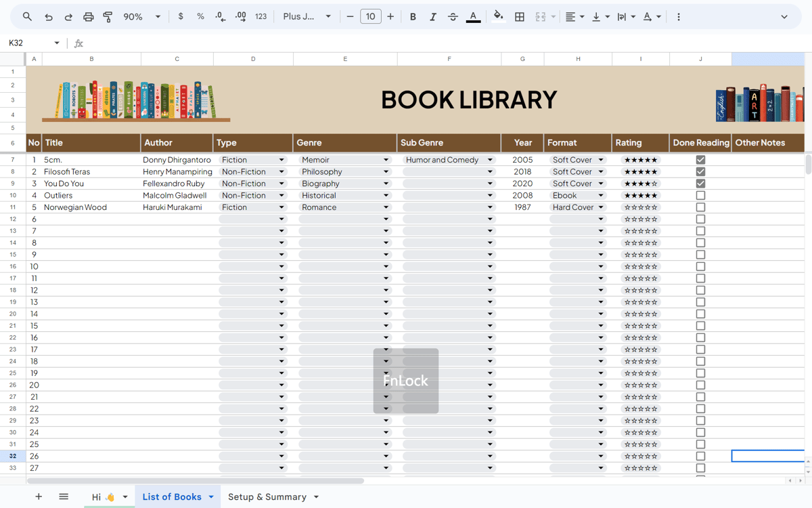The image size is (812, 508).
Task: Open the three-dot more options menu
Action: pyautogui.click(x=679, y=17)
